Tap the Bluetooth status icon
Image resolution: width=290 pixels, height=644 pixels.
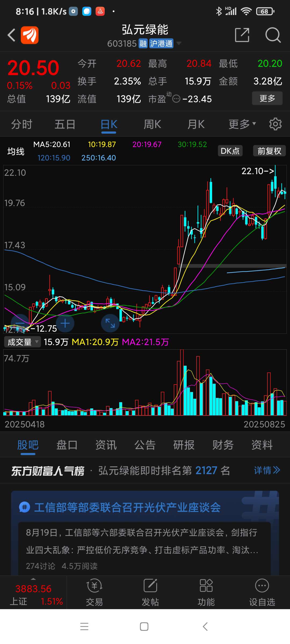coord(219,11)
